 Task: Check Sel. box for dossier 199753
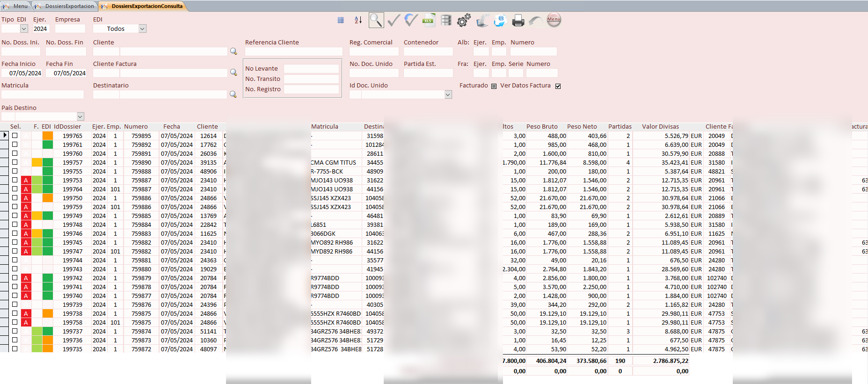[15, 180]
